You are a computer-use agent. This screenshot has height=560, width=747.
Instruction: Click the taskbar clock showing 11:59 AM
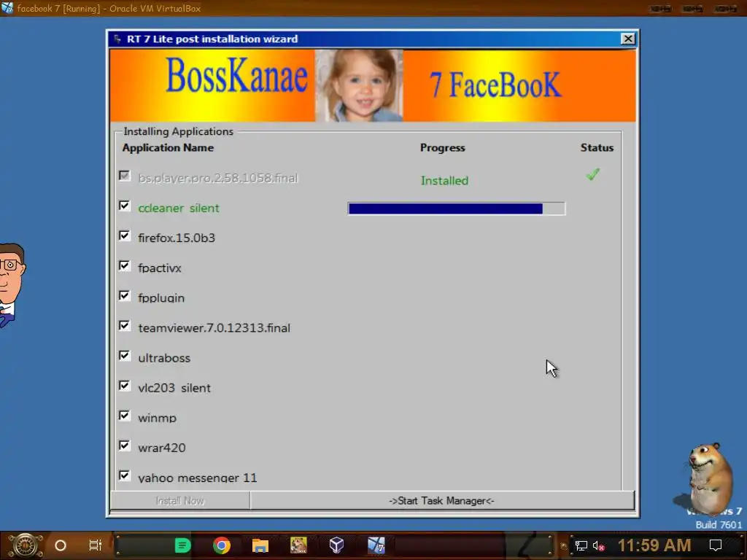(x=654, y=545)
